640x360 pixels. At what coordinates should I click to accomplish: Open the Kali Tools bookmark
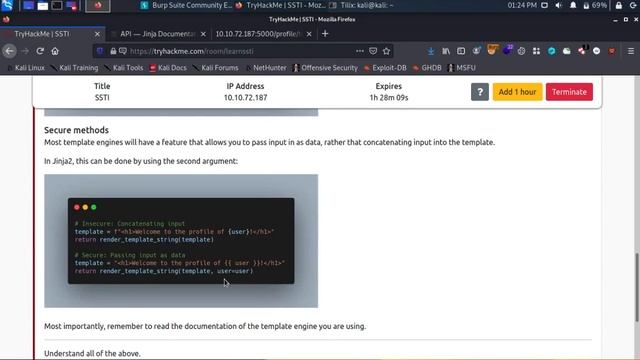(124, 68)
